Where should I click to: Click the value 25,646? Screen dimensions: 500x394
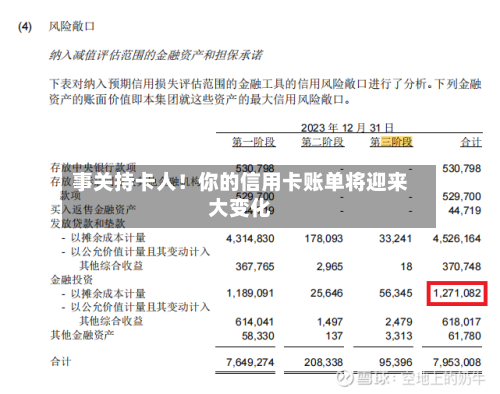coord(326,293)
